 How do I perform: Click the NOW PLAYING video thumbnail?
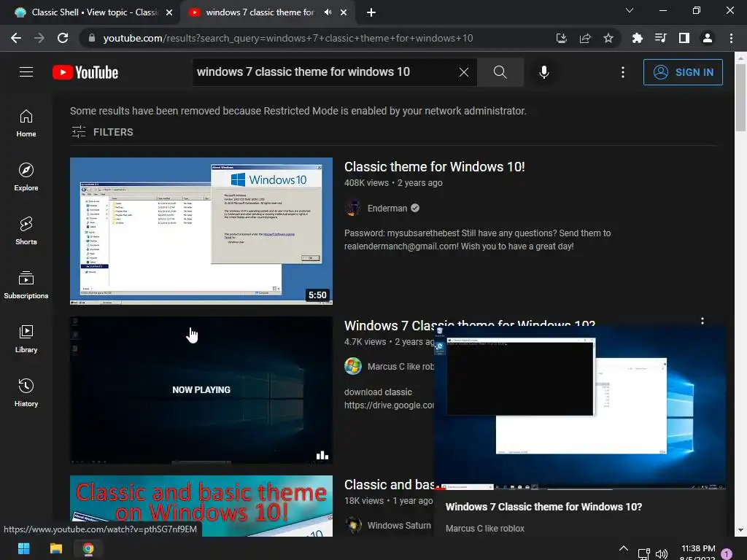201,389
